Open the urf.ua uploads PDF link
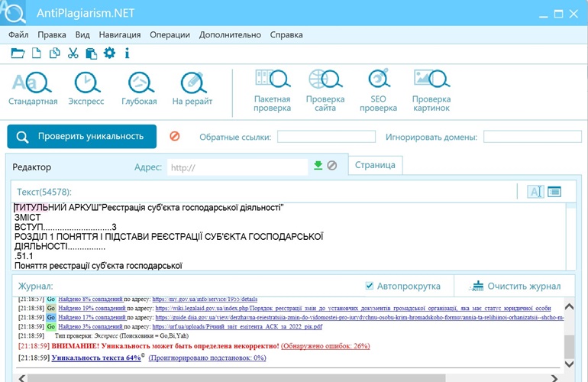The image size is (588, 382). (237, 326)
